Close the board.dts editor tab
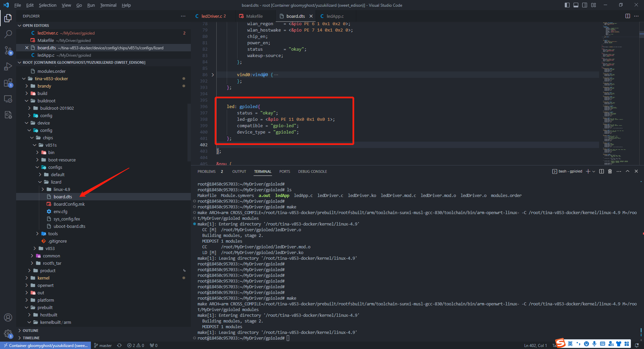The image size is (644, 349). [311, 16]
